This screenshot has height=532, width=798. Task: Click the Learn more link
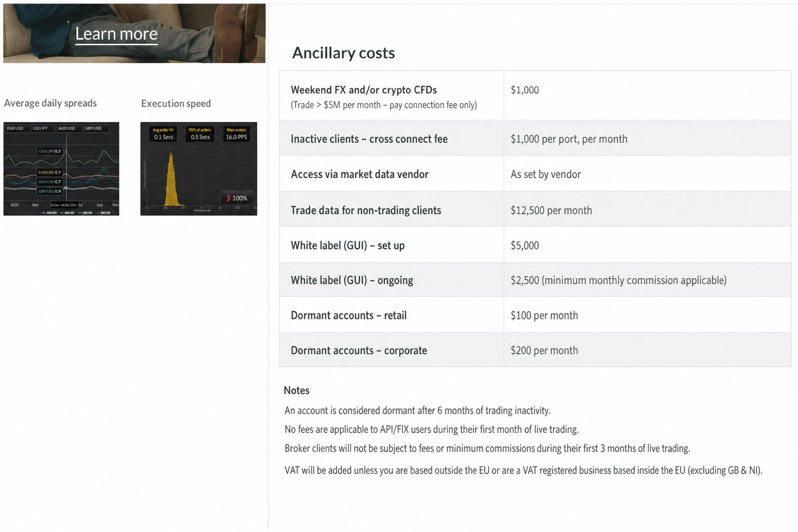116,34
